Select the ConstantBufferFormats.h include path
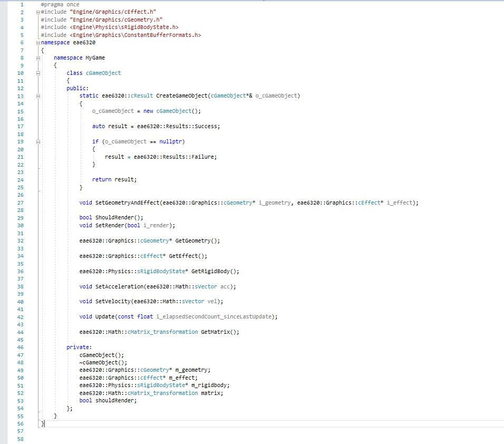 click(135, 35)
